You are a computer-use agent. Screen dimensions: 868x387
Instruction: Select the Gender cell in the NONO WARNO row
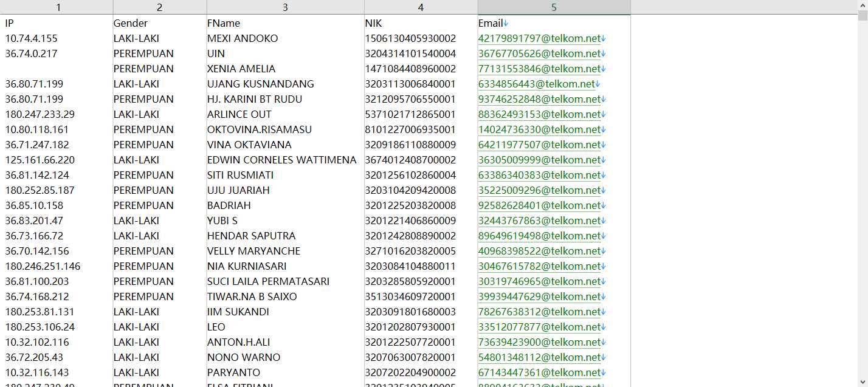160,357
